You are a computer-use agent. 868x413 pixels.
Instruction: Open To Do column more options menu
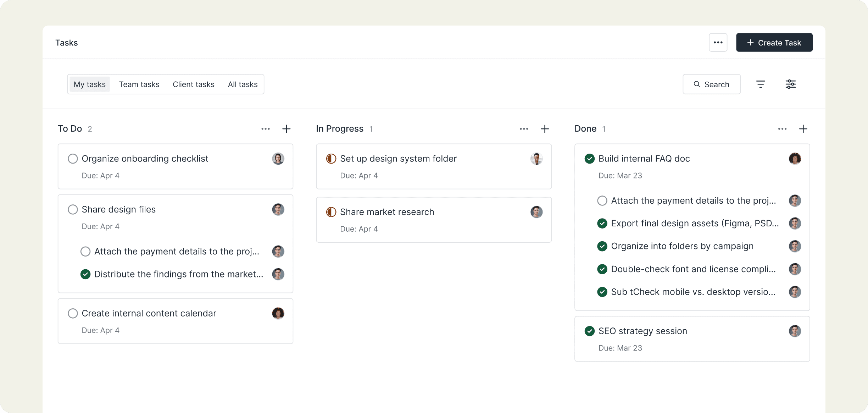tap(266, 129)
